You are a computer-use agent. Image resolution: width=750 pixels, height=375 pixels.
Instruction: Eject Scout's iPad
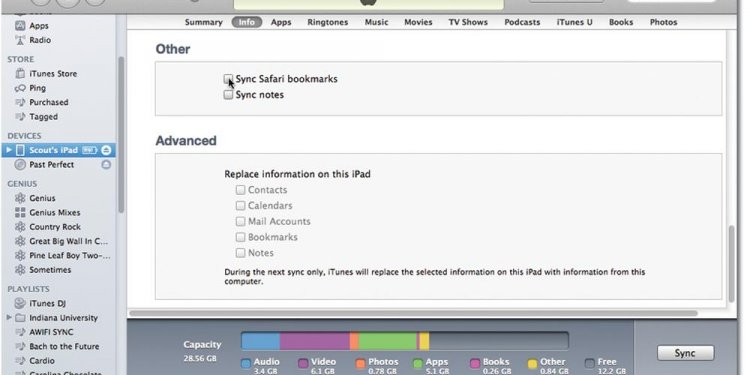click(106, 150)
